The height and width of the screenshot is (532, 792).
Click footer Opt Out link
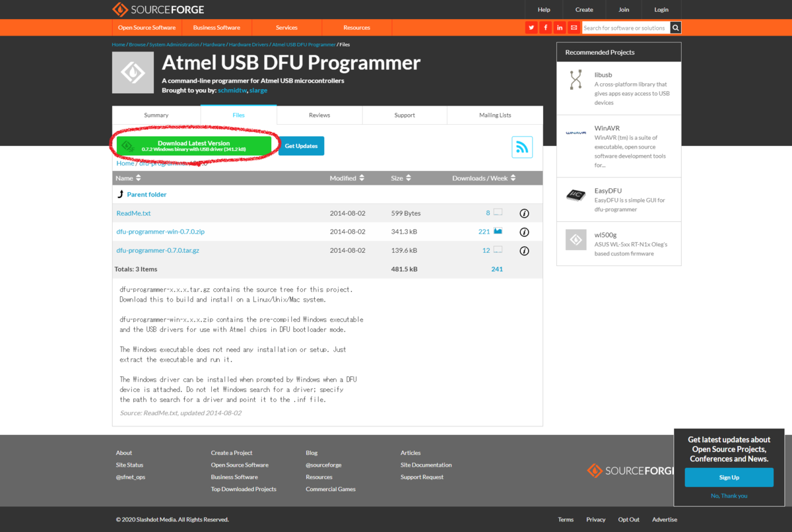point(629,519)
